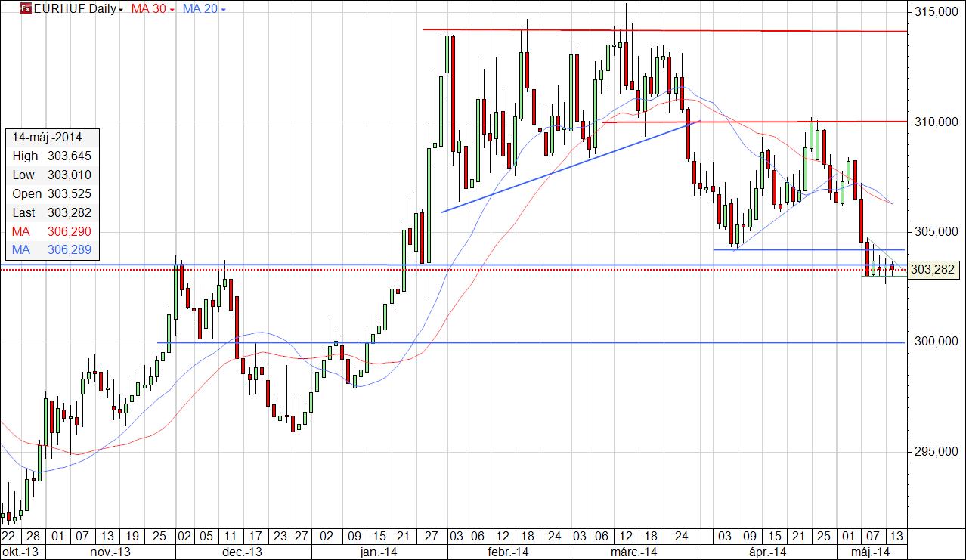Click the 14-máj.-2014 date header in the data box
The height and width of the screenshot is (560, 966).
[47, 138]
